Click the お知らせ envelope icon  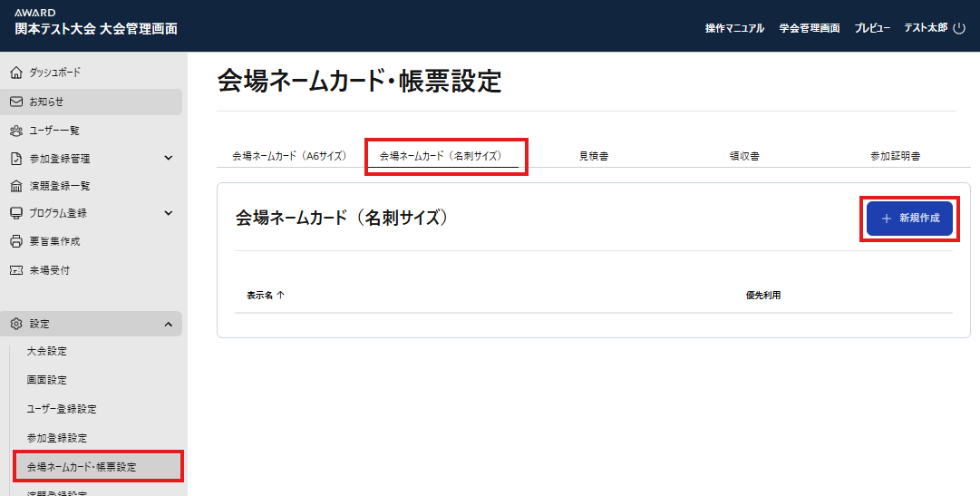coord(15,102)
